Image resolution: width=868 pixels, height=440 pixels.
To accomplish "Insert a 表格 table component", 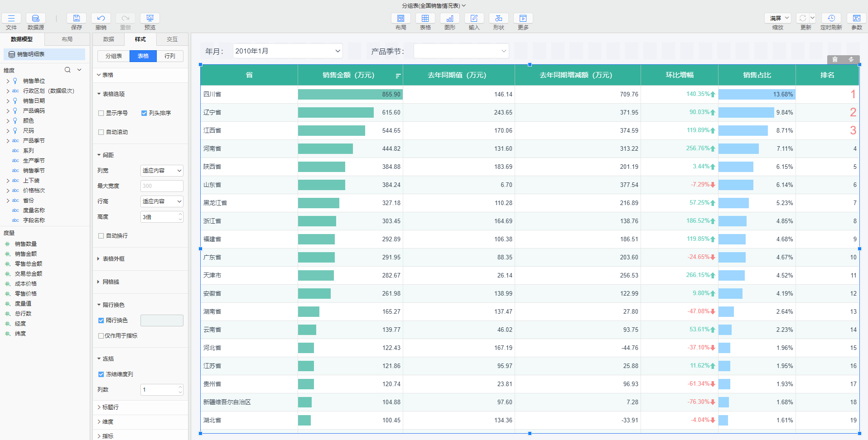I will (425, 18).
